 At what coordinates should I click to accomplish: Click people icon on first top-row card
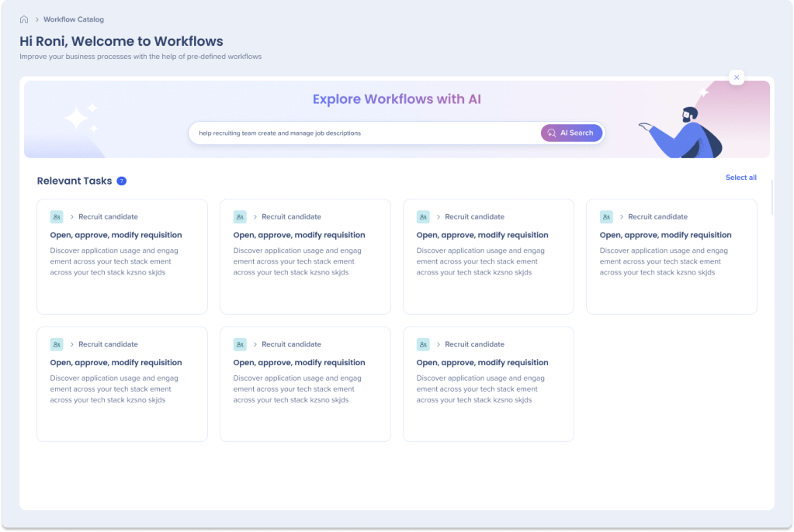pos(57,217)
